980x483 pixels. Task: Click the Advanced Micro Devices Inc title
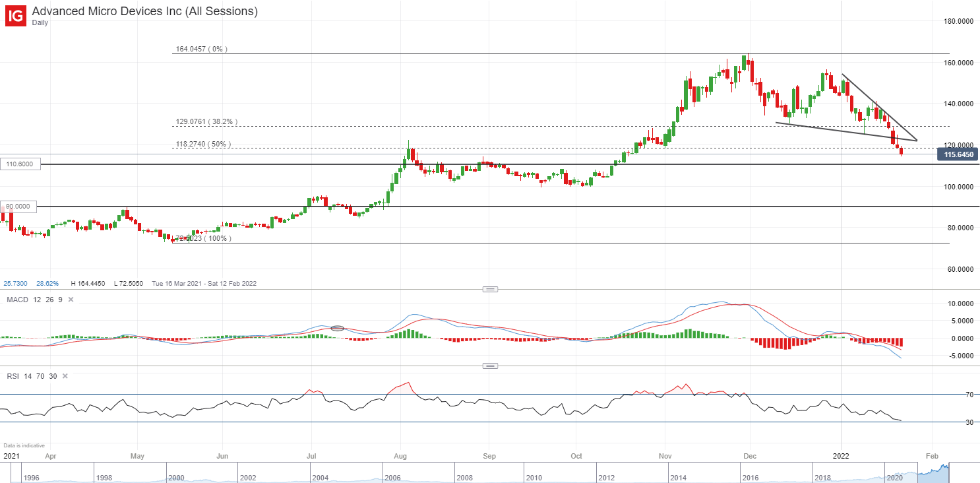(145, 11)
